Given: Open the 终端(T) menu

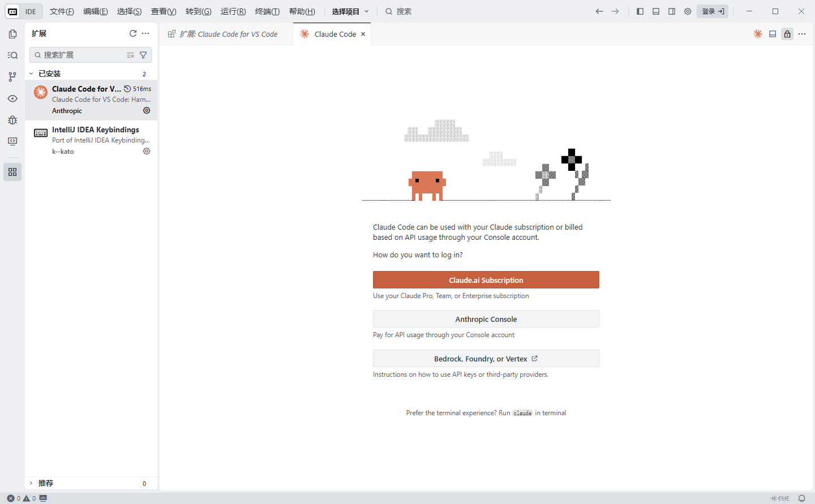Looking at the screenshot, I should click(x=267, y=11).
